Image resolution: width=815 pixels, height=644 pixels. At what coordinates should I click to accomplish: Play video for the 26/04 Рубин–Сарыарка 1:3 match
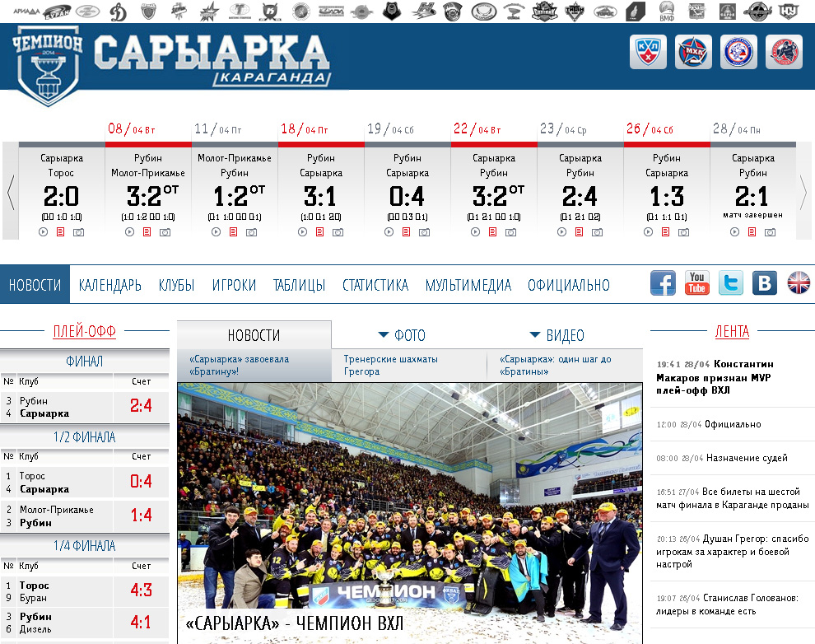coord(648,232)
